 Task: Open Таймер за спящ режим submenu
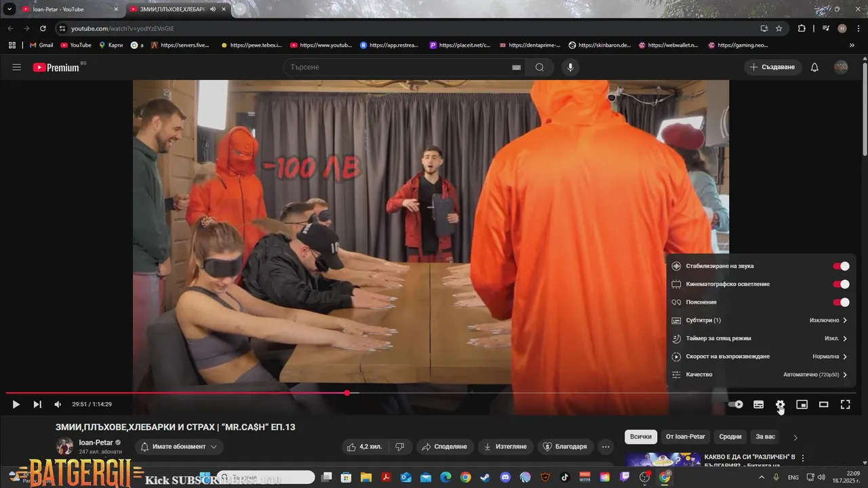tap(761, 338)
